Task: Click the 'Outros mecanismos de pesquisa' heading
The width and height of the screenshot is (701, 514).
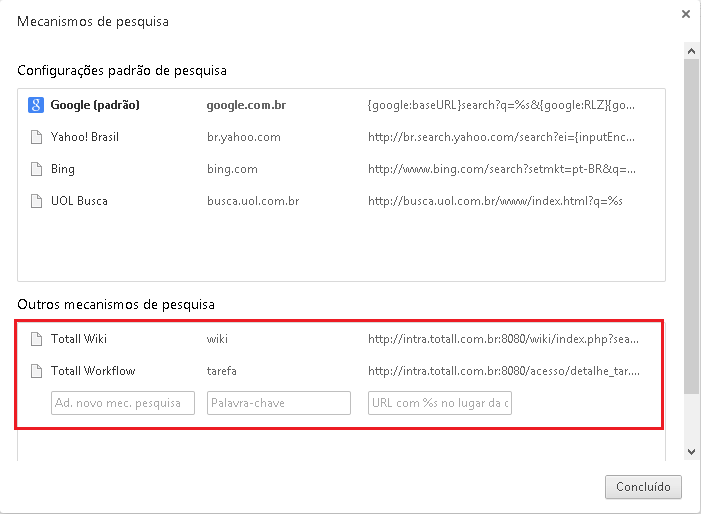Action: [116, 305]
